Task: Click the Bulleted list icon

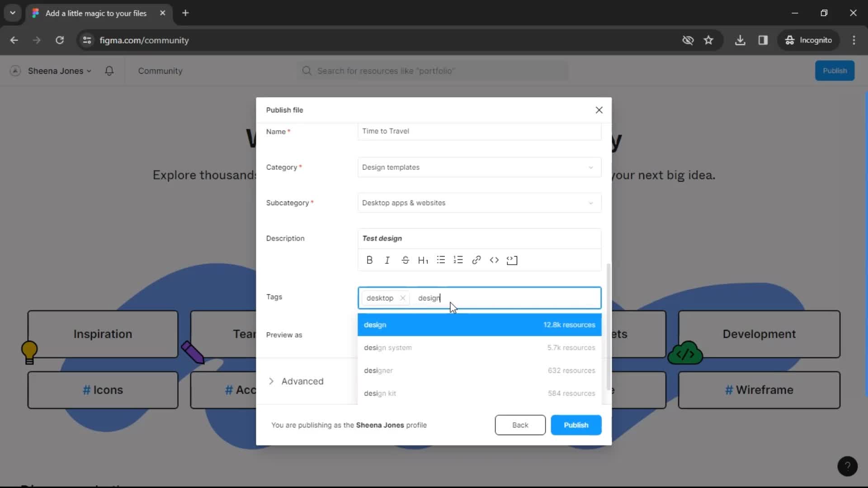Action: [441, 260]
